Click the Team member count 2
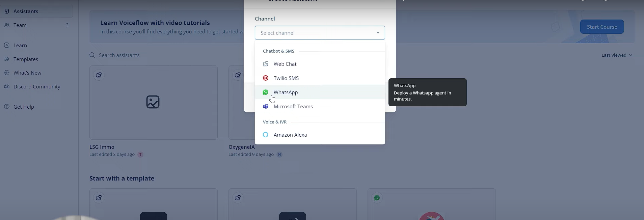644x220 pixels. [x=67, y=25]
